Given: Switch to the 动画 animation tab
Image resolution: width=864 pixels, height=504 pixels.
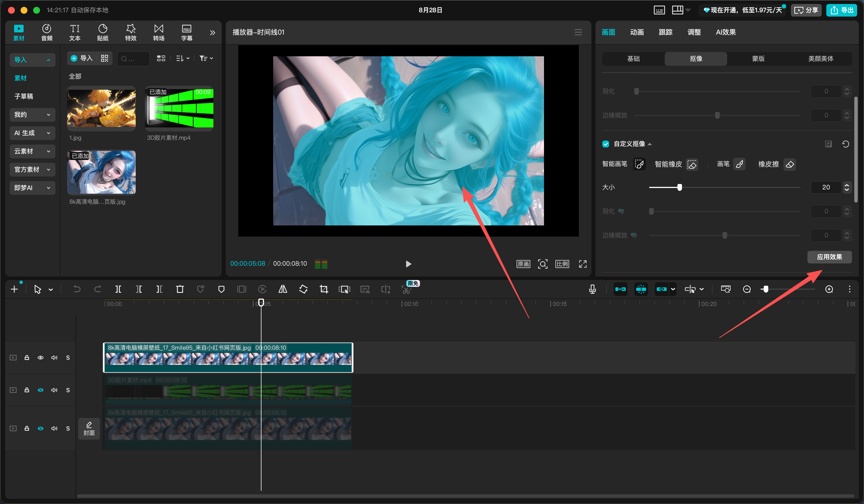Looking at the screenshot, I should pyautogui.click(x=637, y=32).
